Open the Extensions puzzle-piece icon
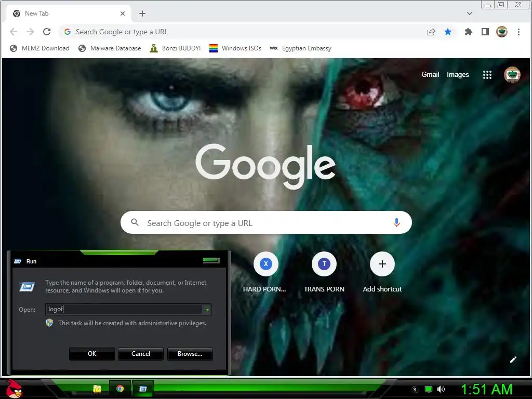Viewport: 532px width, 399px height. pyautogui.click(x=469, y=32)
